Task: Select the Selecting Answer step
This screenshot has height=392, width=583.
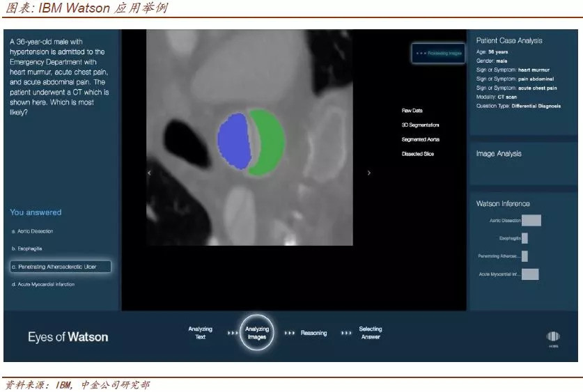Action: (x=371, y=333)
